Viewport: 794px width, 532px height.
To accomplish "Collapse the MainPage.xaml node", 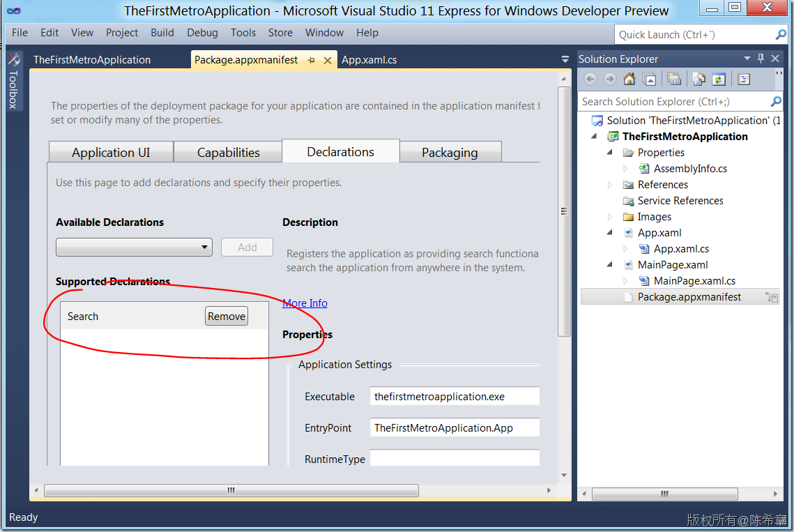I will (x=610, y=264).
